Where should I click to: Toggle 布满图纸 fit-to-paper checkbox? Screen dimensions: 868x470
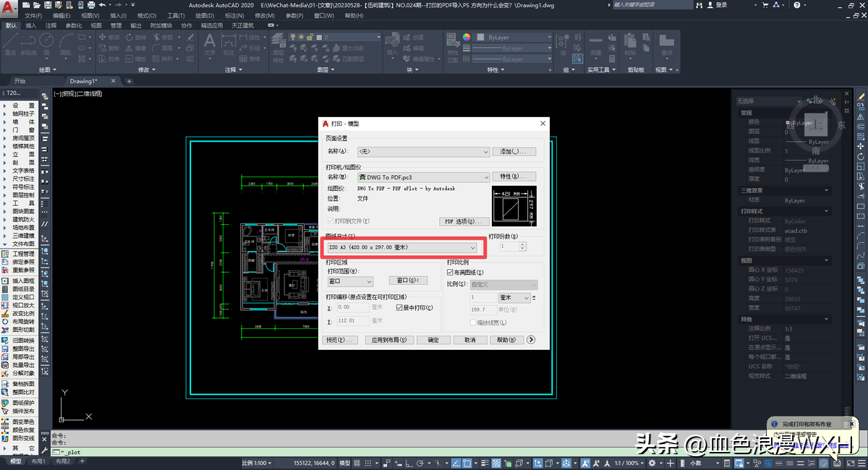[451, 273]
